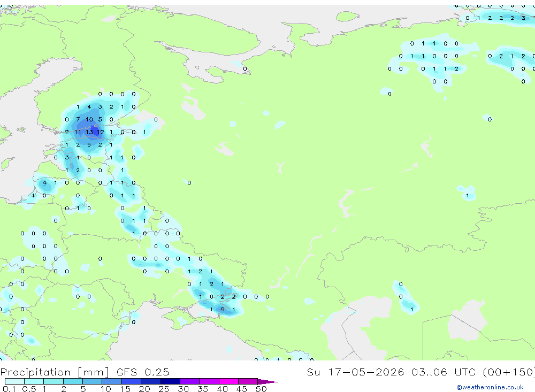
Task: Click the '35' legend scale label
Action: (x=203, y=389)
